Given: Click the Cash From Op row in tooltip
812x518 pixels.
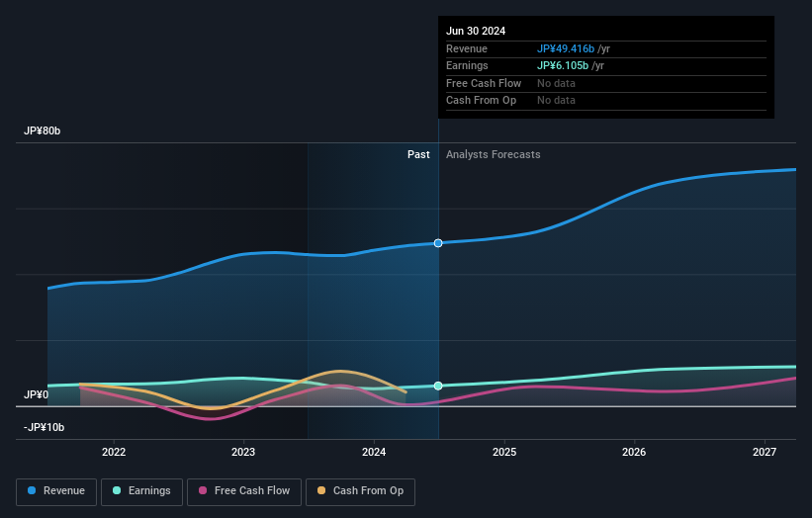Looking at the screenshot, I should (606, 101).
